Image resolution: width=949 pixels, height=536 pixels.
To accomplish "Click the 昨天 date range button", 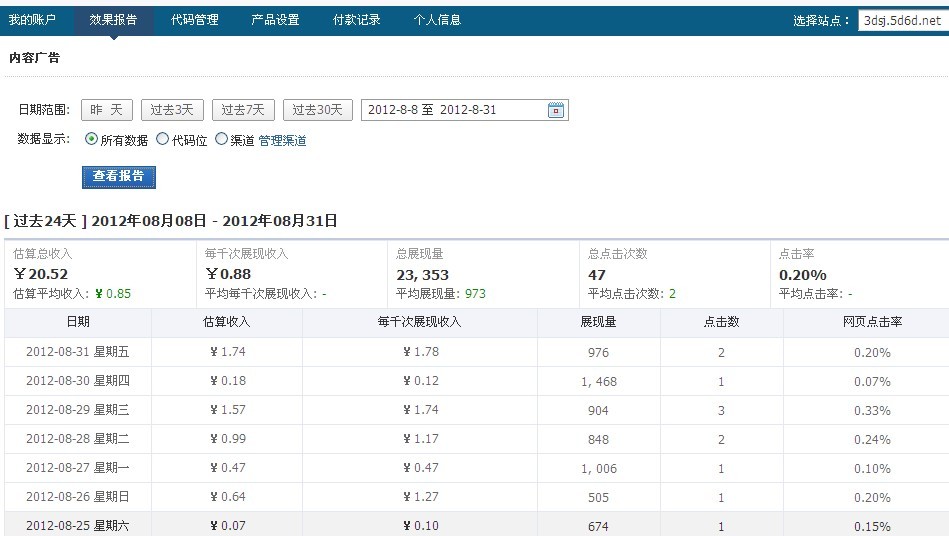I will click(107, 110).
